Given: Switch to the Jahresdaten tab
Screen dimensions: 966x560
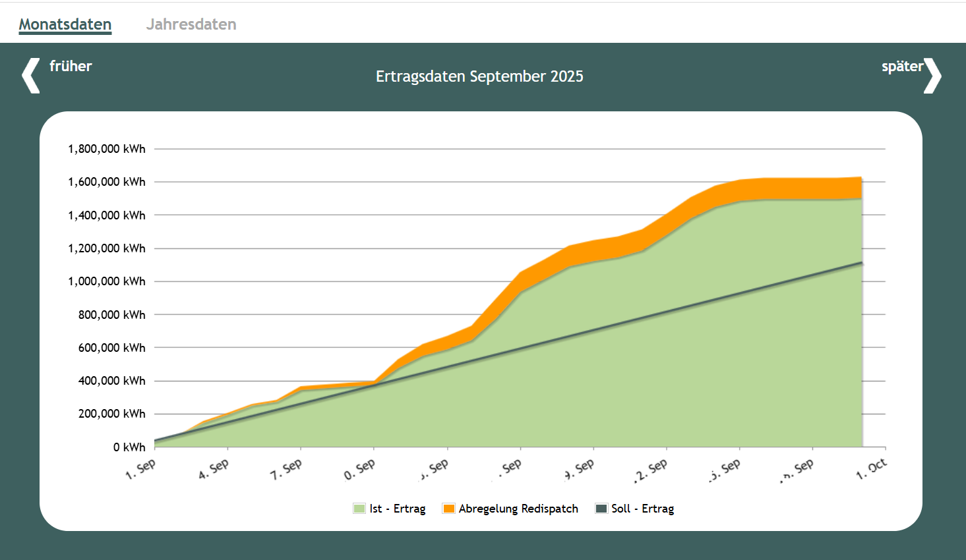Looking at the screenshot, I should click(191, 24).
